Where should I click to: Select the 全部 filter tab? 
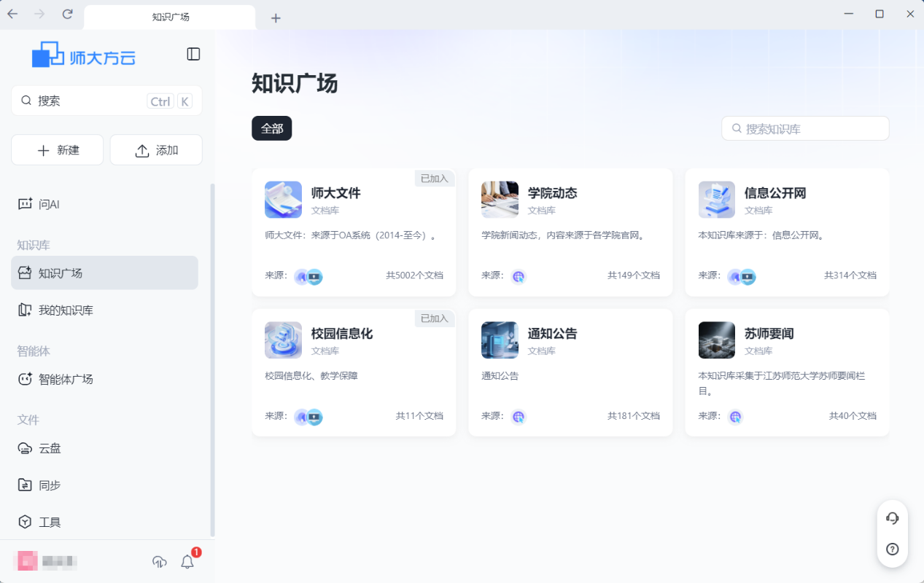[x=271, y=128]
